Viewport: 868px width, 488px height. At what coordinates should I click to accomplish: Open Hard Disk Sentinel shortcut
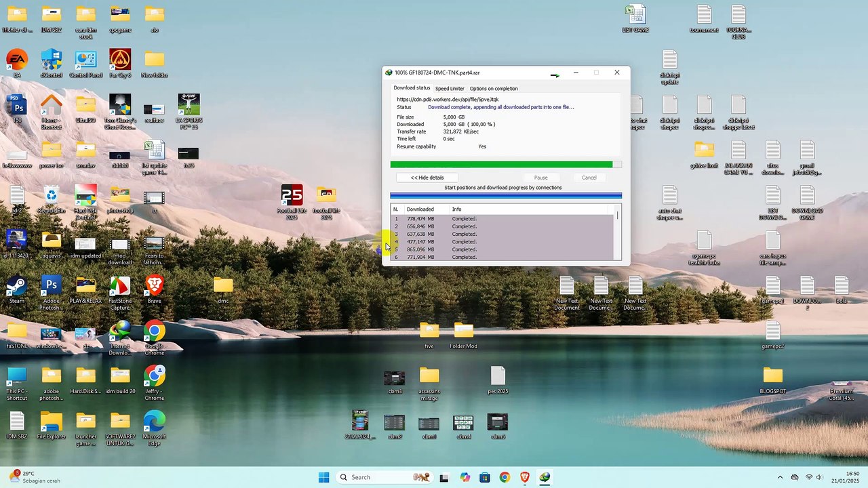(x=85, y=202)
